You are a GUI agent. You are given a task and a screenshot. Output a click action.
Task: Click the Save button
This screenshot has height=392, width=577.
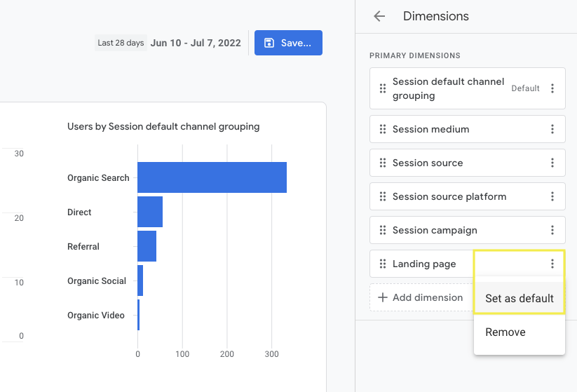pyautogui.click(x=288, y=43)
